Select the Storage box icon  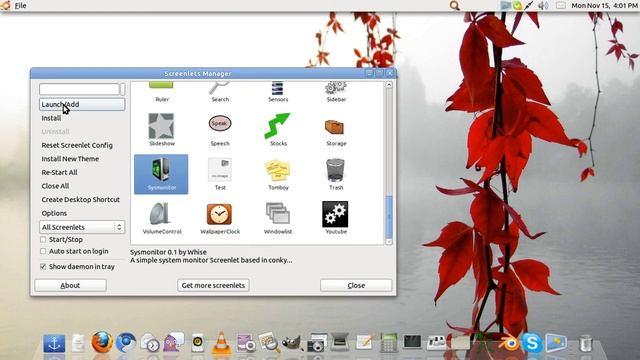tap(335, 127)
